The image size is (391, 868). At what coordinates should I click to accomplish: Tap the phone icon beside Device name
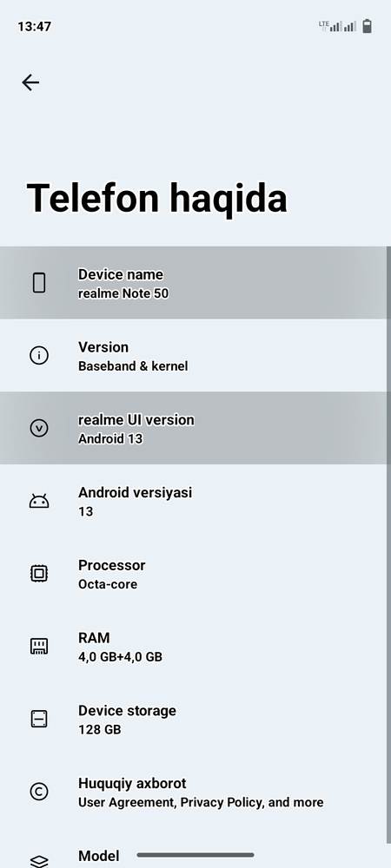tap(39, 283)
